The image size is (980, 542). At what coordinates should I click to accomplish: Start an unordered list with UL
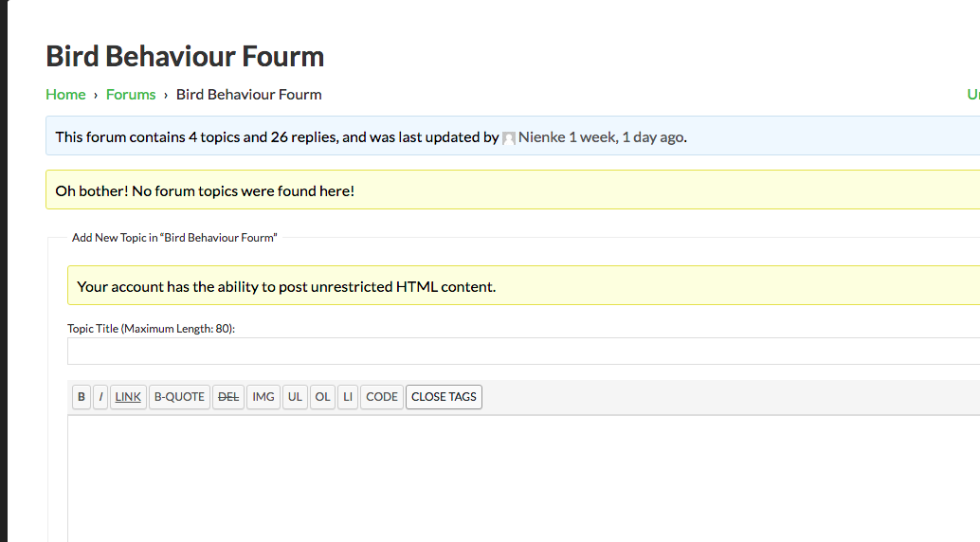pos(295,397)
